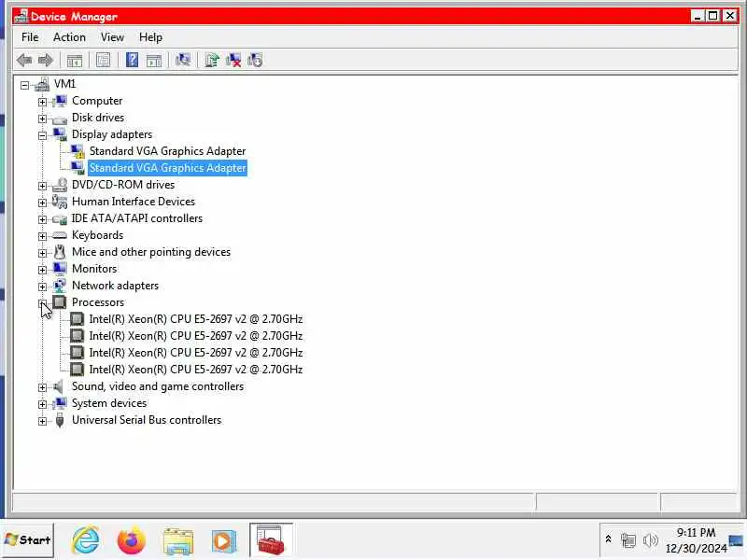This screenshot has width=747, height=560.
Task: Click the DVD/CD-ROM drives icon
Action: tap(60, 185)
